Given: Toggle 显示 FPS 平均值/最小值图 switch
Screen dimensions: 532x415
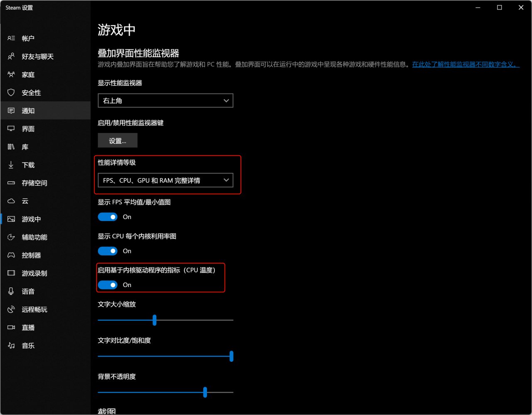Looking at the screenshot, I should pyautogui.click(x=108, y=217).
